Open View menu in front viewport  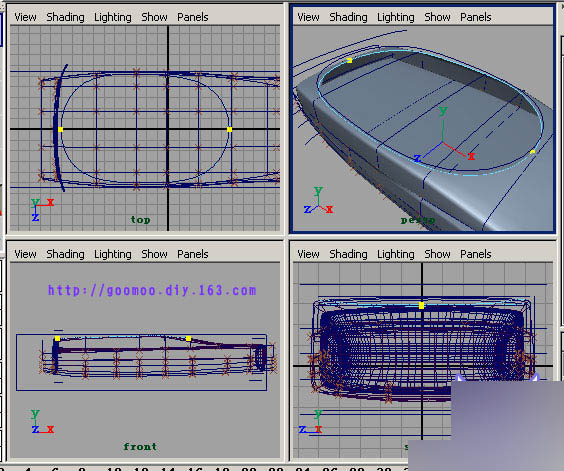(25, 254)
